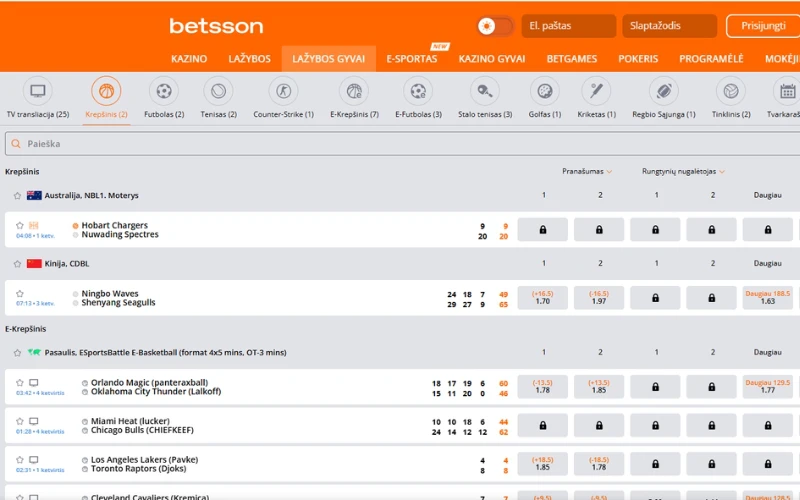800x500 pixels.
Task: Select the Tenisas tennis icon
Action: [218, 91]
